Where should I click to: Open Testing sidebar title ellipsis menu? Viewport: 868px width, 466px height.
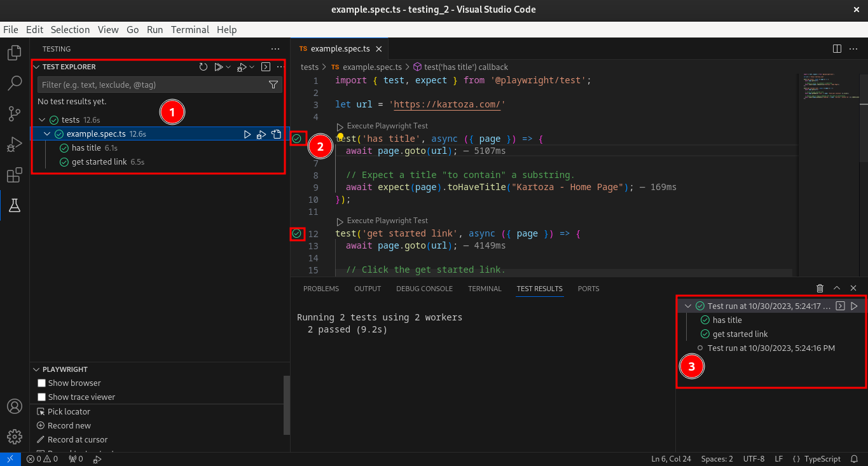pos(275,49)
